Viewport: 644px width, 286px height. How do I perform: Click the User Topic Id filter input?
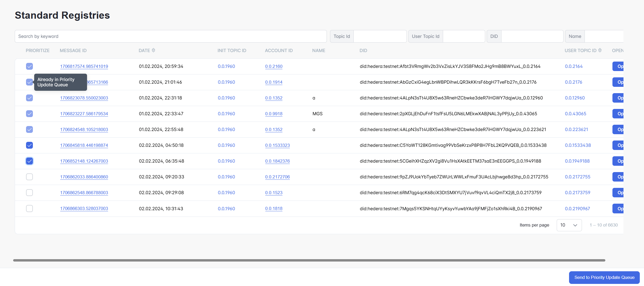(464, 36)
